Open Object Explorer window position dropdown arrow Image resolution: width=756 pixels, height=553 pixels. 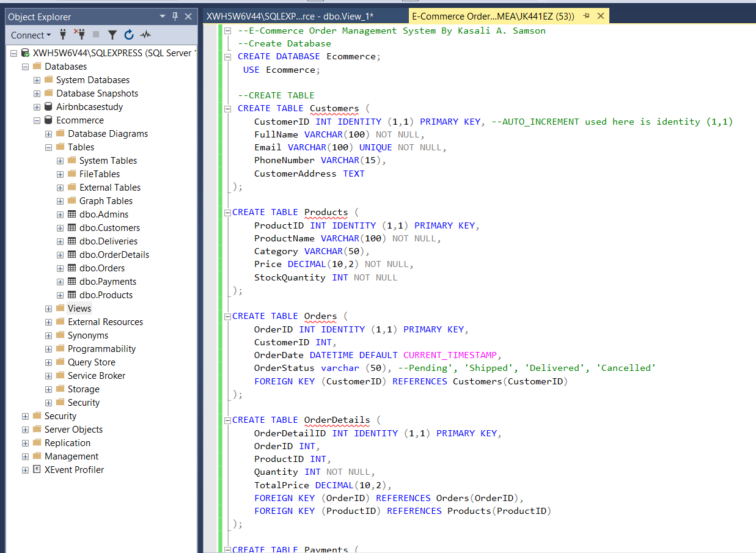163,16
